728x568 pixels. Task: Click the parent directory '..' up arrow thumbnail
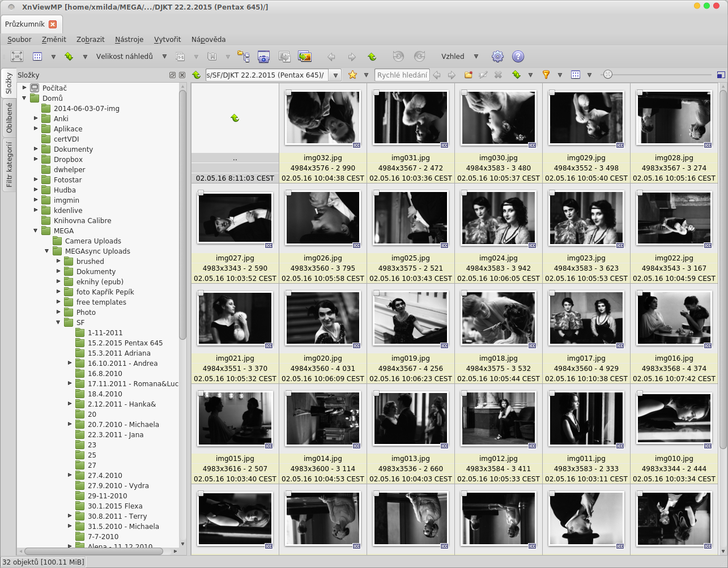[x=235, y=118]
